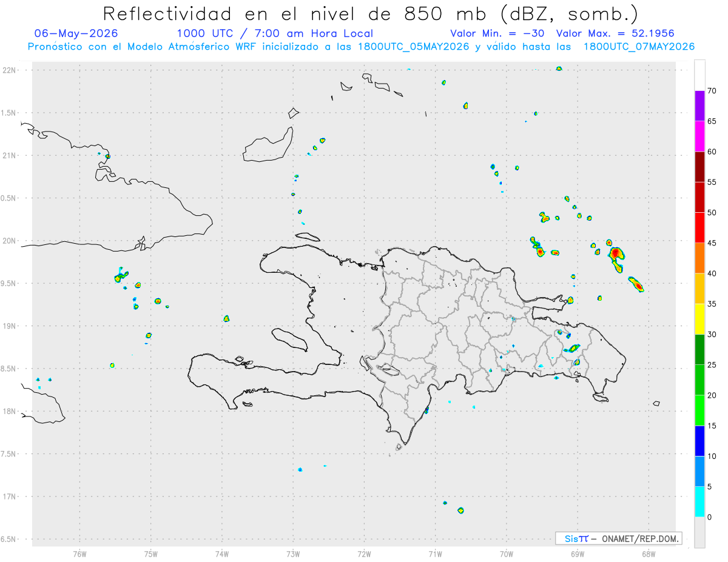Click the magenta 60-65 dBZ color band
This screenshot has height=562, width=728.
699,136
